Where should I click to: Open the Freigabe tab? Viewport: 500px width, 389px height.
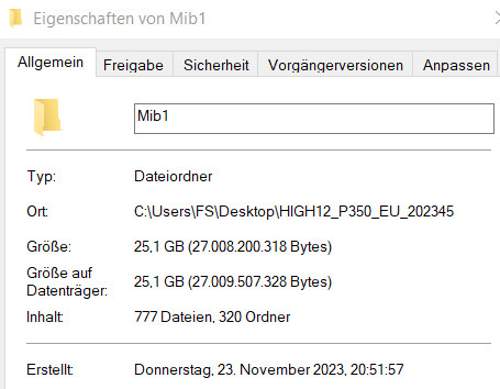coord(133,65)
